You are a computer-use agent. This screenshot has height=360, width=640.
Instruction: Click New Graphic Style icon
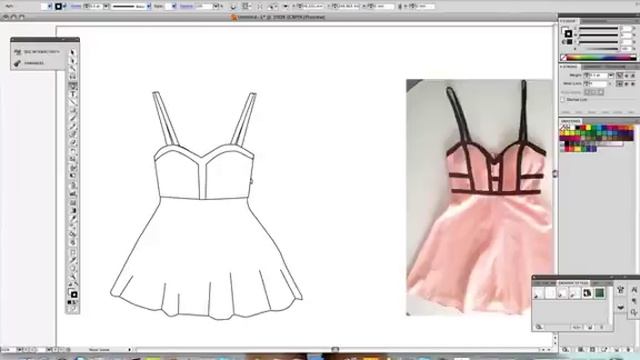coord(590,327)
